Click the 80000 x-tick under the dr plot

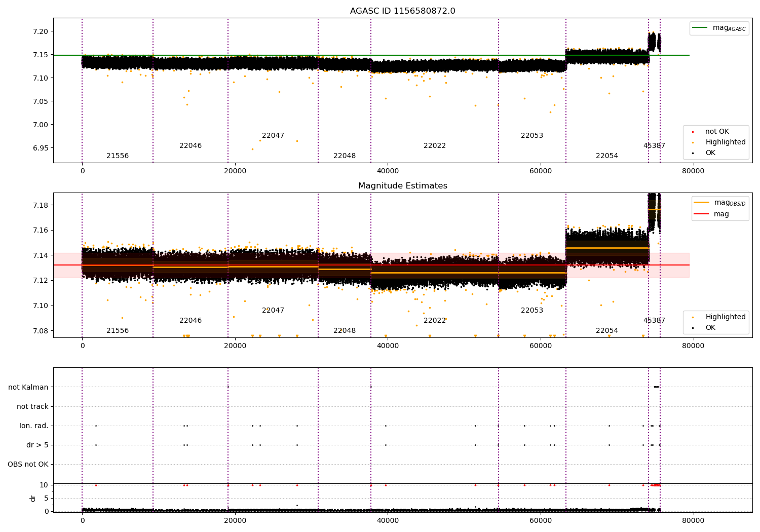tap(693, 521)
